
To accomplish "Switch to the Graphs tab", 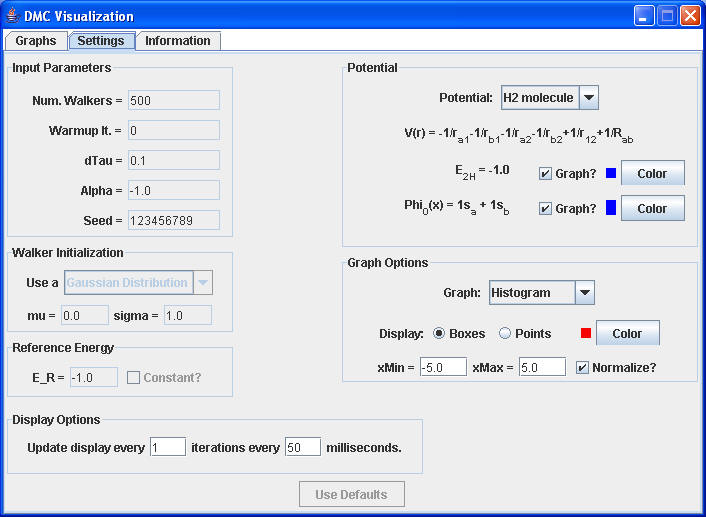I will (x=35, y=41).
